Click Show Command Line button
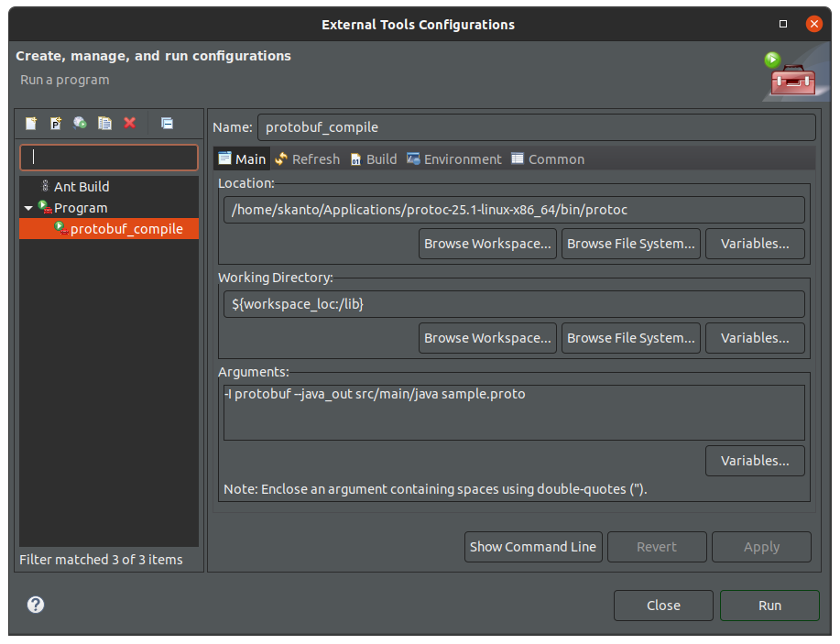Screen dimensions: 840x644 [x=533, y=547]
